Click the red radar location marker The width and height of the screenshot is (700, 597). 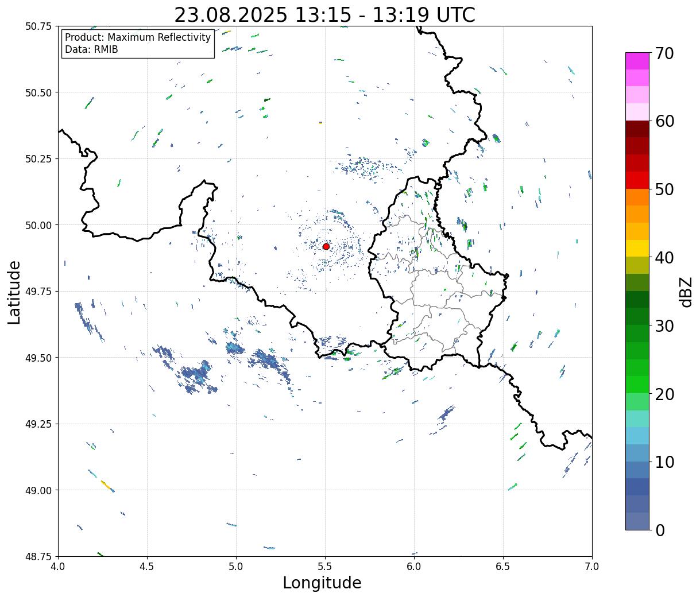pos(326,246)
